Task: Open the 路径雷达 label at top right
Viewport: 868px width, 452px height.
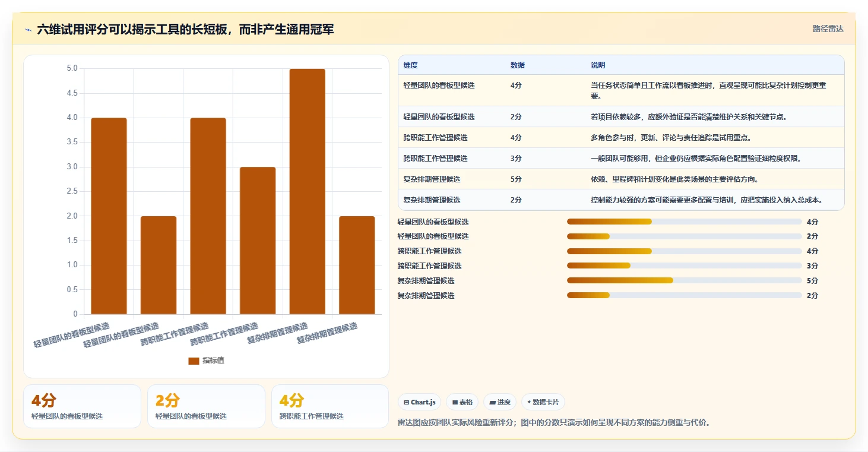Action: [828, 29]
